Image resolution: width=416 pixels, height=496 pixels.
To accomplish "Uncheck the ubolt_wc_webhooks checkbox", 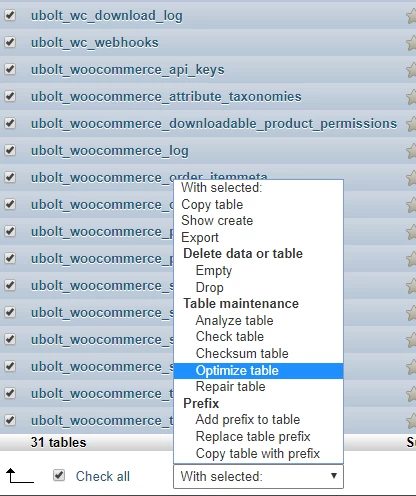I will point(10,42).
